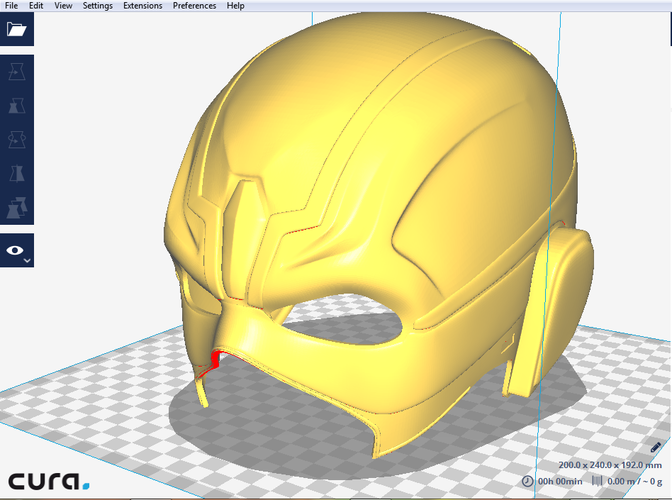This screenshot has height=500, width=672.
Task: Open the Edit menu
Action: coord(36,6)
